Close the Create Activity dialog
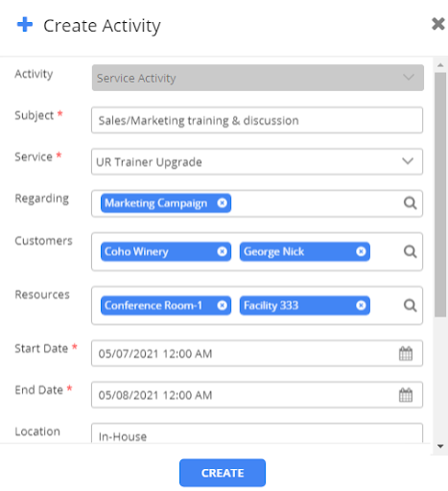The image size is (448, 491). pos(438,24)
